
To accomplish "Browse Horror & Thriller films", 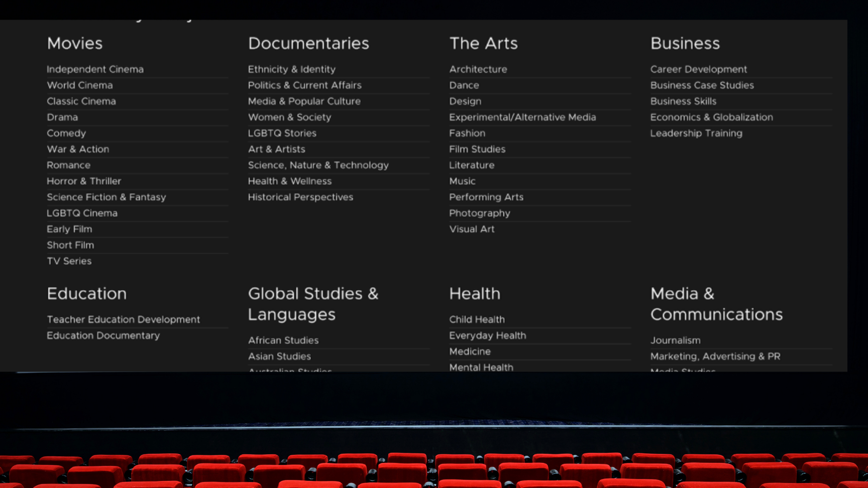I will coord(84,181).
